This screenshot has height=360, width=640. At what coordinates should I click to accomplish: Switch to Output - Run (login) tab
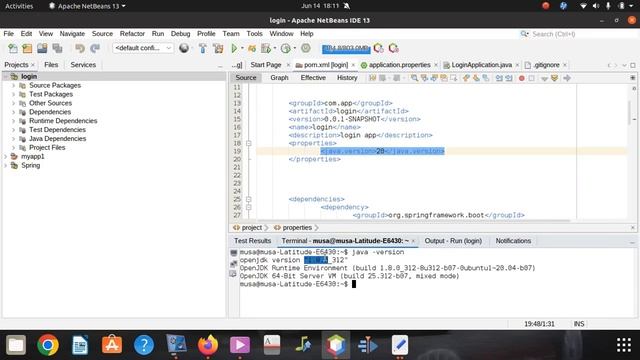click(x=453, y=241)
